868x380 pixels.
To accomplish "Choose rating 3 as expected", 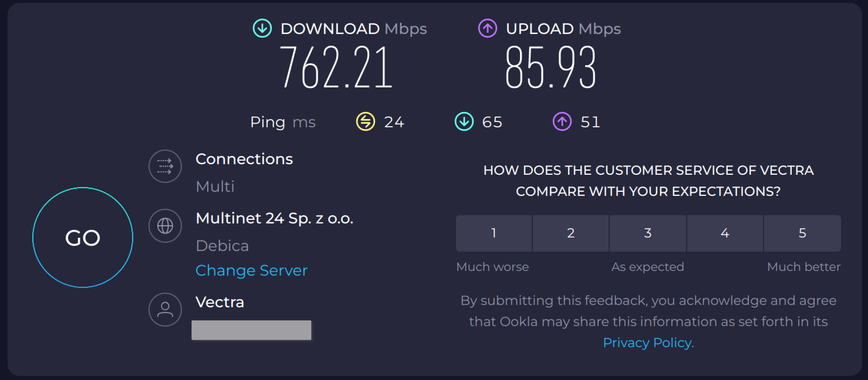I will (648, 233).
